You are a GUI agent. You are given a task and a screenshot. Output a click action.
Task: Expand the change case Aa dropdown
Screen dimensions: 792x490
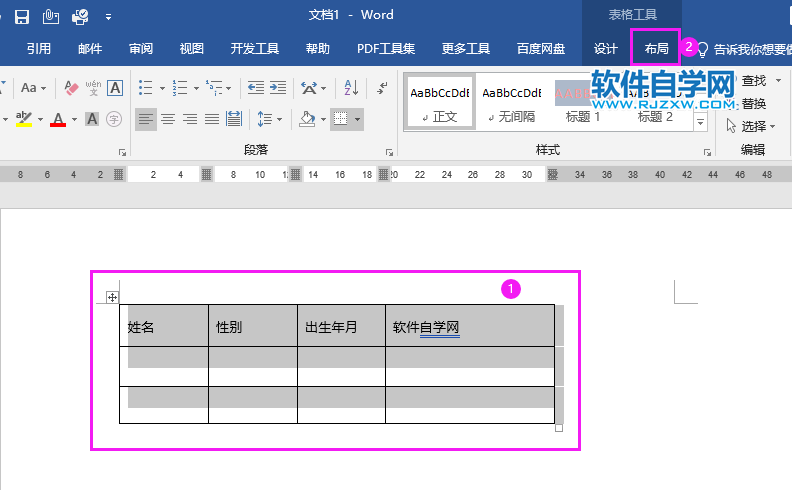(x=44, y=89)
